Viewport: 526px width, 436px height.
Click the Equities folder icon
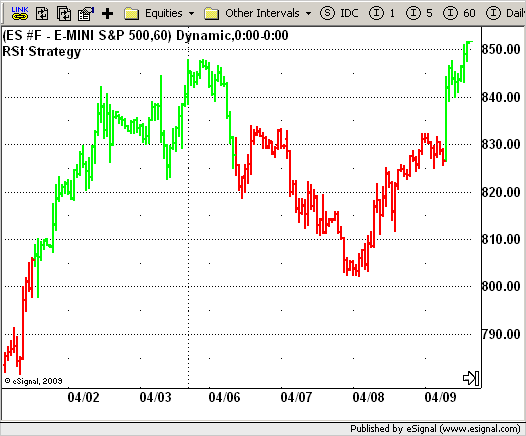(x=132, y=14)
